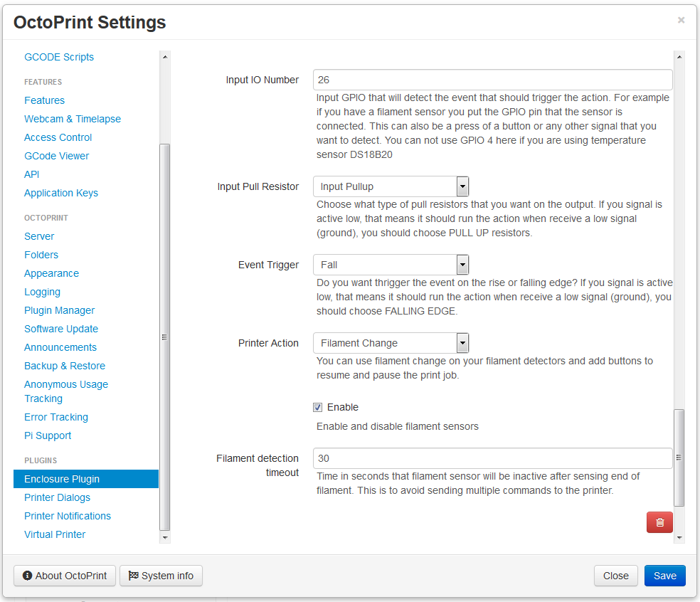700x602 pixels.
Task: Click the info icon on About OctoPrint
Action: point(27,576)
